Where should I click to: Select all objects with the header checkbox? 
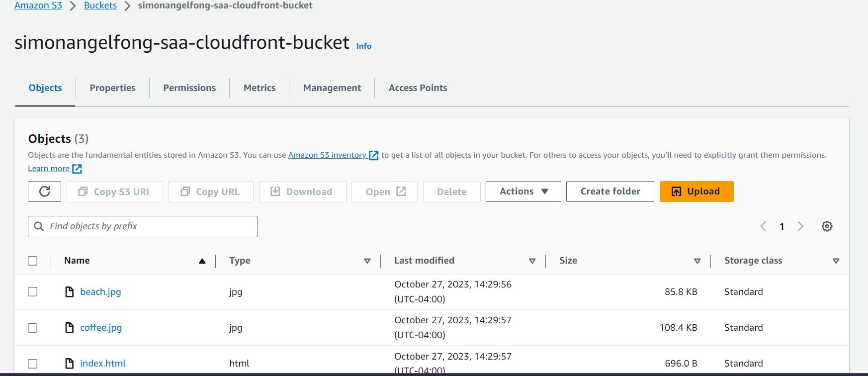point(33,261)
